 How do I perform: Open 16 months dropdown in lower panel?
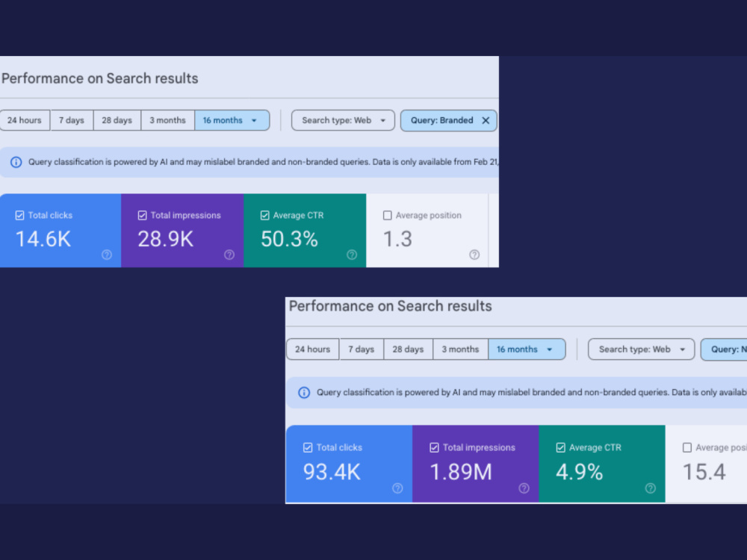(x=527, y=349)
